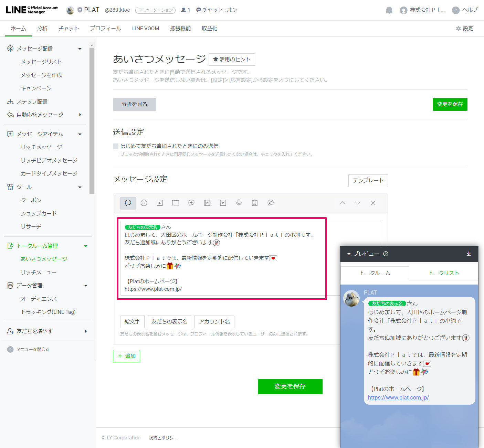Click top 変更を保存 button
This screenshot has width=484, height=448.
coord(450,104)
